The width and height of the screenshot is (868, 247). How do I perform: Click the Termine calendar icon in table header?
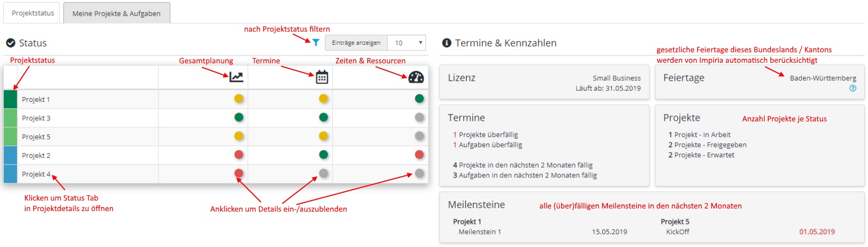tap(322, 78)
